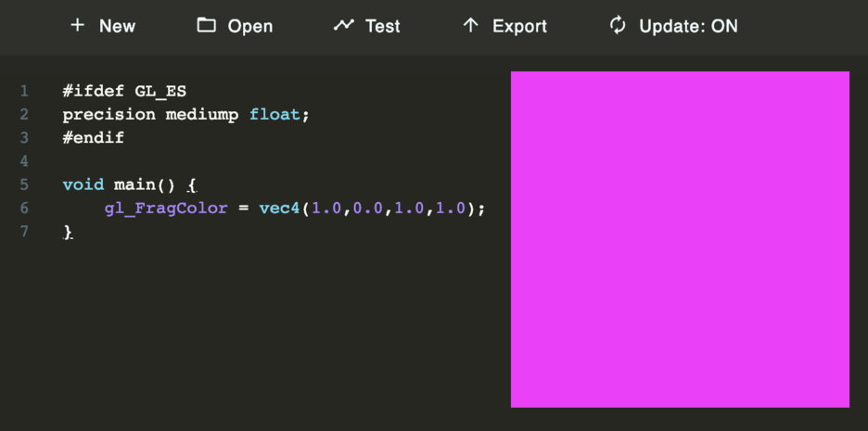This screenshot has width=868, height=431.
Task: Click the magenta shader preview canvas
Action: 680,239
